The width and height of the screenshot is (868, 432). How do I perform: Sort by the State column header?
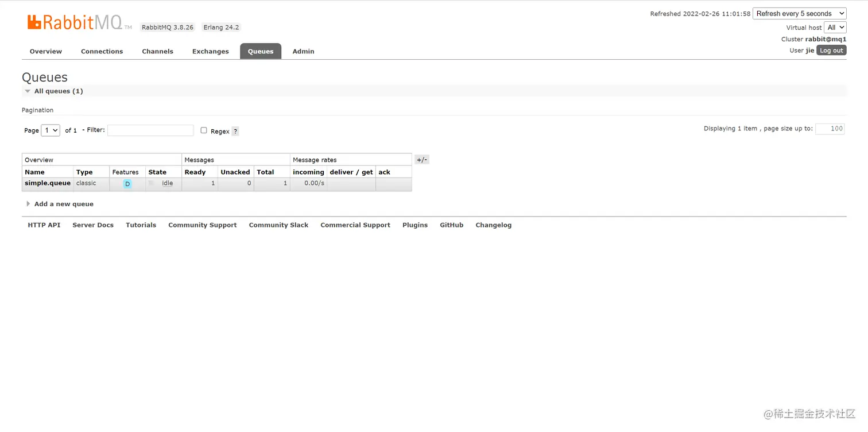157,172
